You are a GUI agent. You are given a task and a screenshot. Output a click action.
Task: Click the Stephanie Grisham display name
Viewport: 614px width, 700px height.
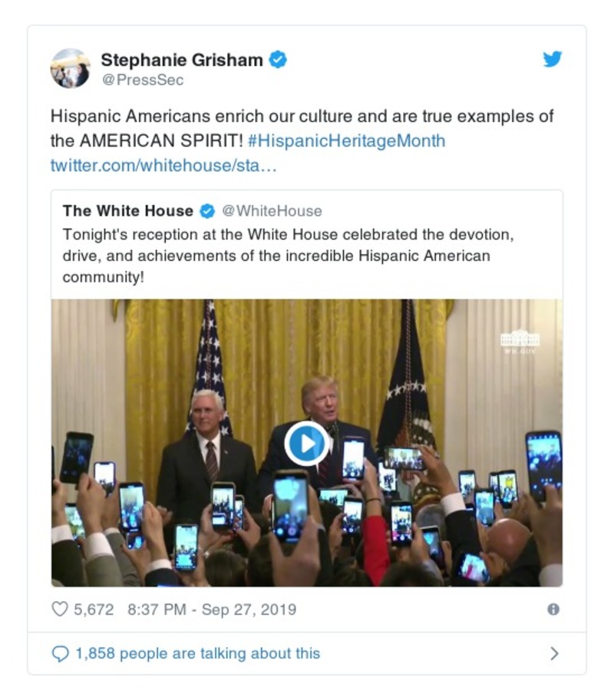(182, 60)
